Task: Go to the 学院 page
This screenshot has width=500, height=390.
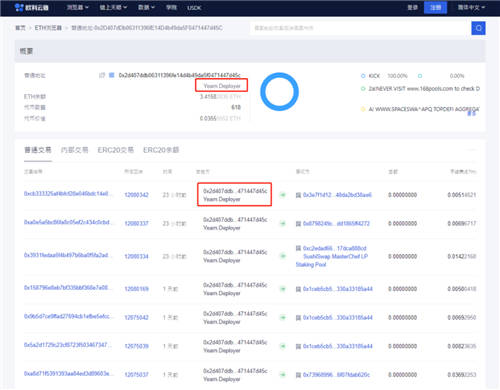Action: (x=171, y=7)
